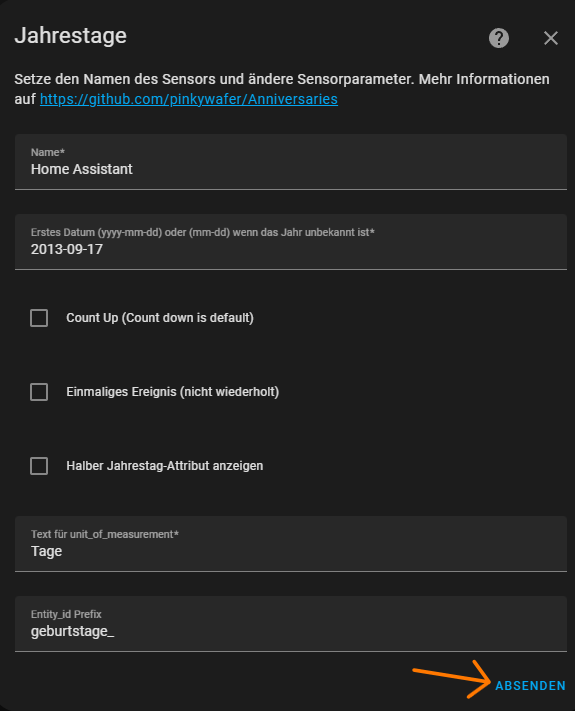The height and width of the screenshot is (711, 575).
Task: Click the 'Count Up (Count down is default)' label
Action: pyautogui.click(x=160, y=318)
